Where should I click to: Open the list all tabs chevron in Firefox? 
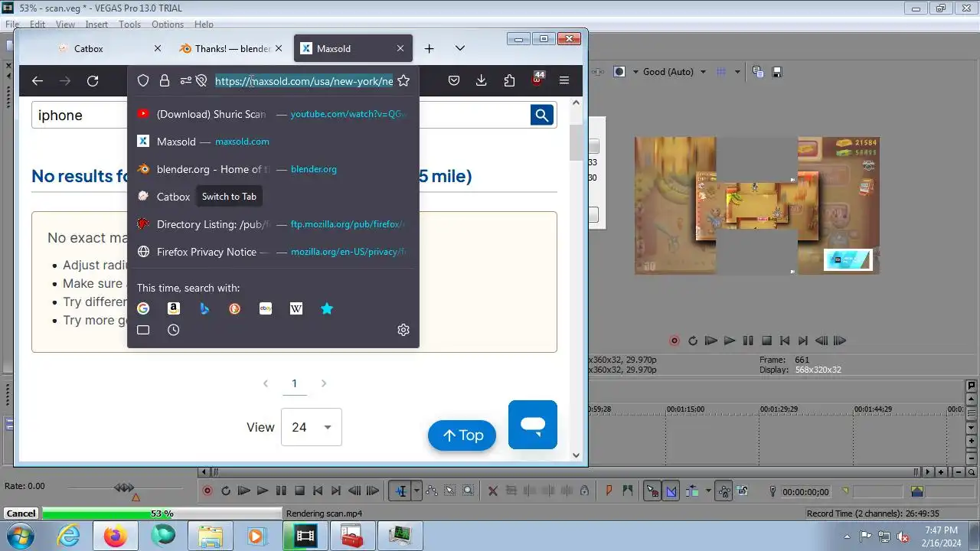(459, 48)
